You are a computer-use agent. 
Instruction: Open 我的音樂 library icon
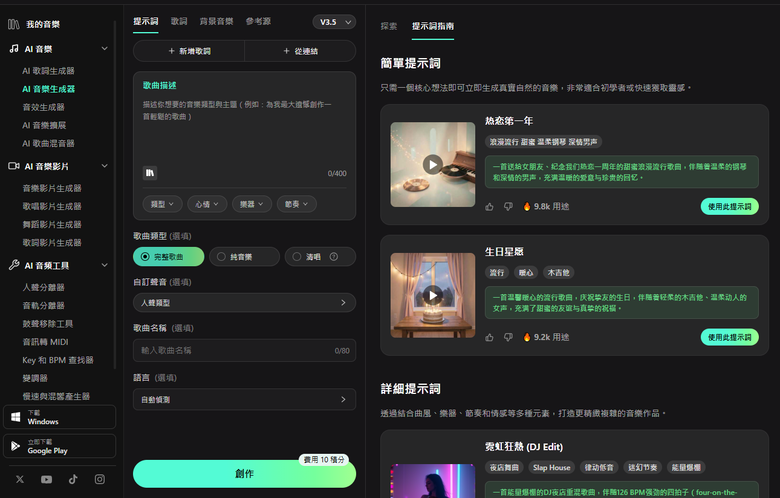coord(14,24)
